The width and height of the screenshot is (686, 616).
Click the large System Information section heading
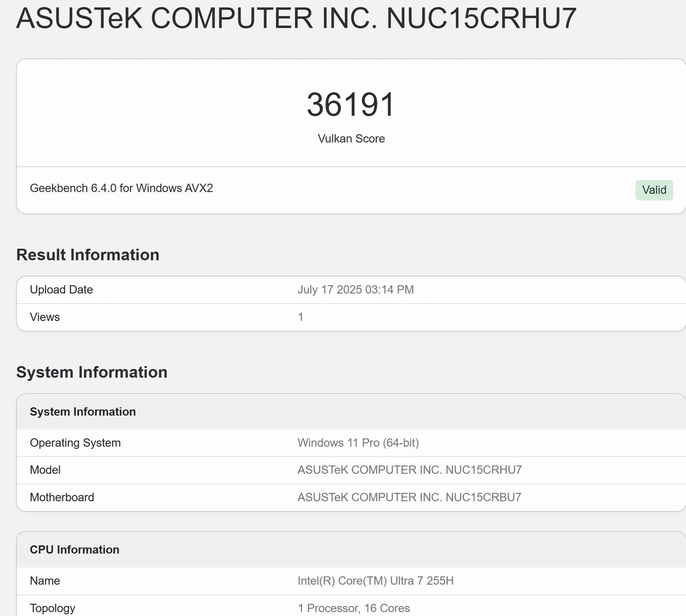pyautogui.click(x=92, y=372)
